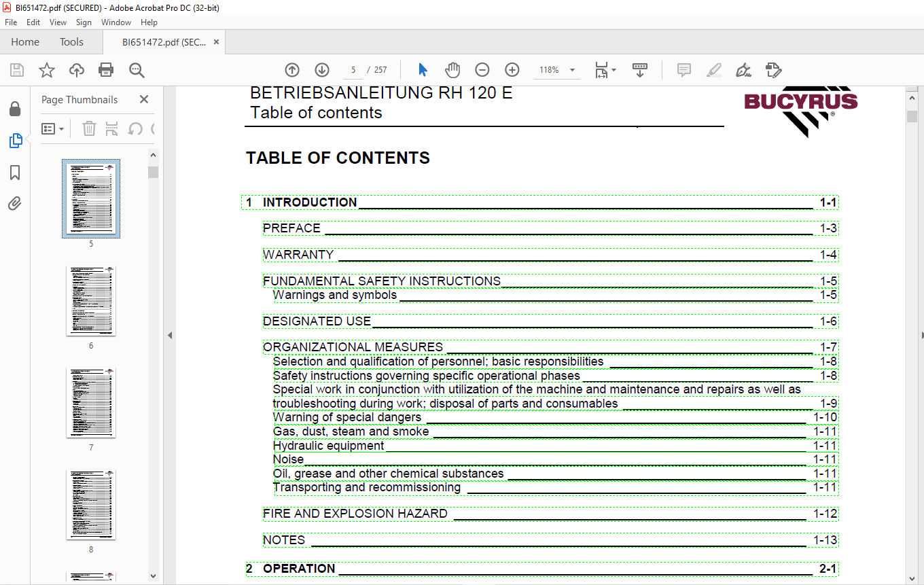Viewport: 924px width, 585px height.
Task: Follow the INTRODUCTION contents link
Action: (540, 202)
